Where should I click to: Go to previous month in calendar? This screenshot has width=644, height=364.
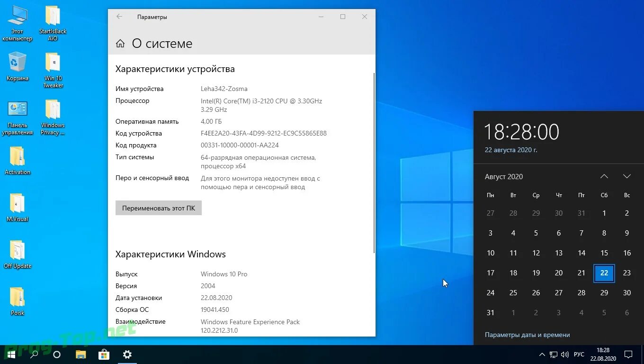(x=604, y=176)
